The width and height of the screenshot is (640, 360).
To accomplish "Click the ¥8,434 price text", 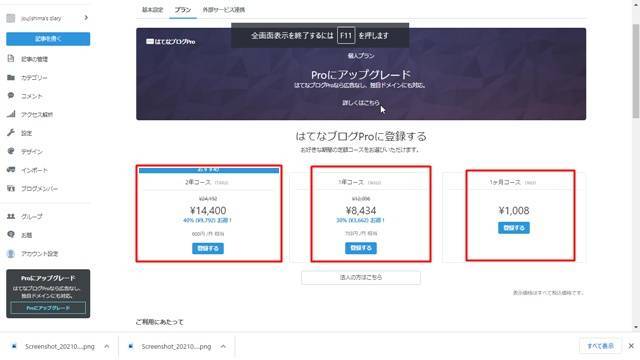I will coord(361,211).
